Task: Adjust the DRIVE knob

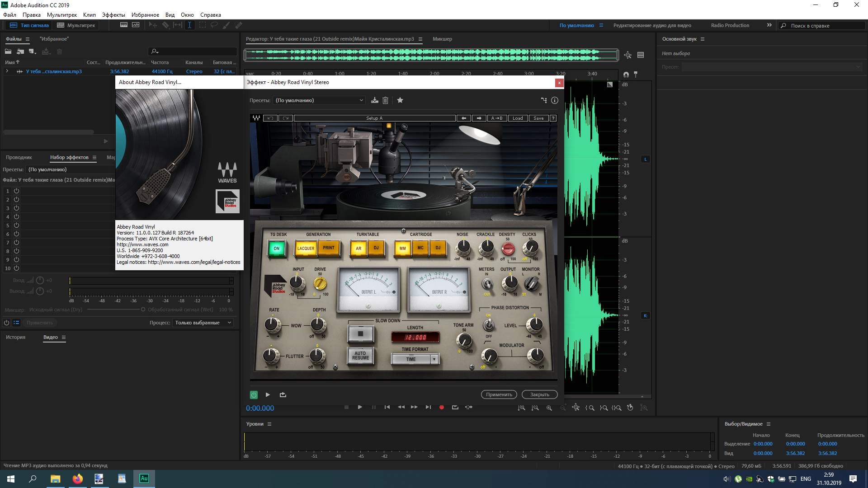Action: click(320, 283)
